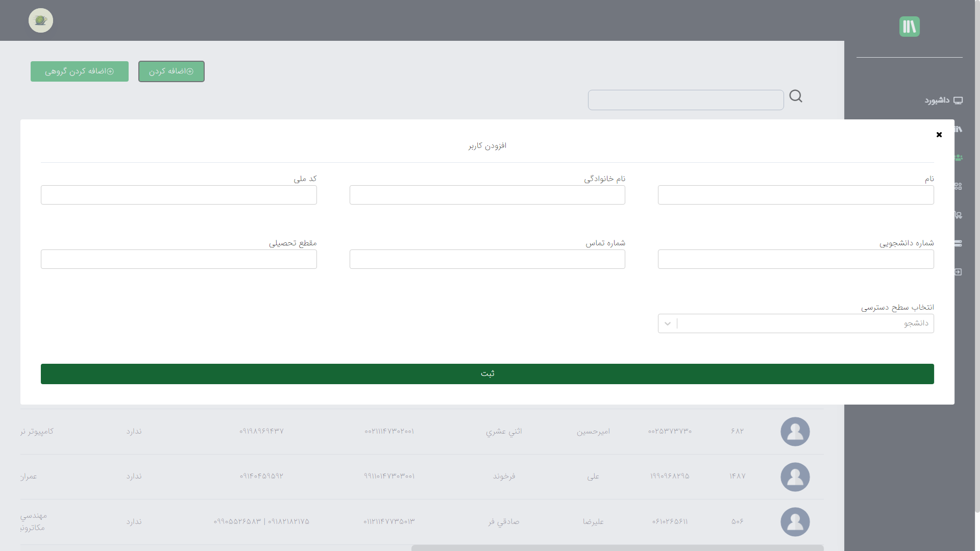Click the server icon in sidebar

pos(959,243)
